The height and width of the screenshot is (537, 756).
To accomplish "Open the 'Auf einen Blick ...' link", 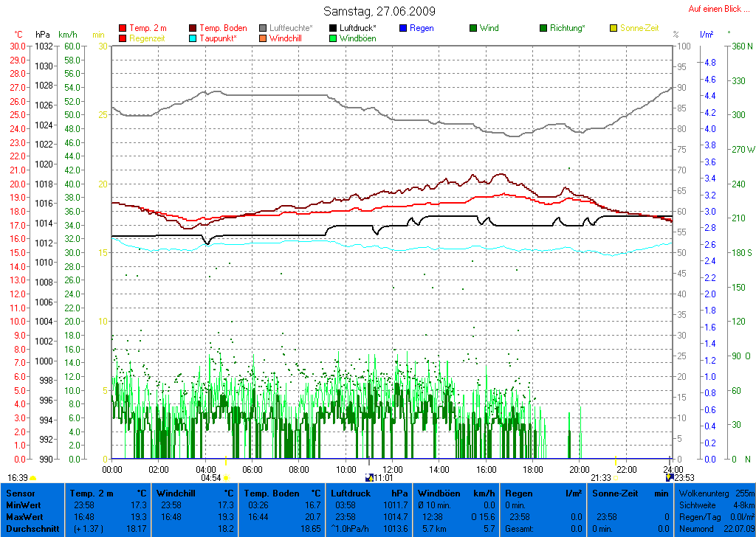I will (x=718, y=9).
